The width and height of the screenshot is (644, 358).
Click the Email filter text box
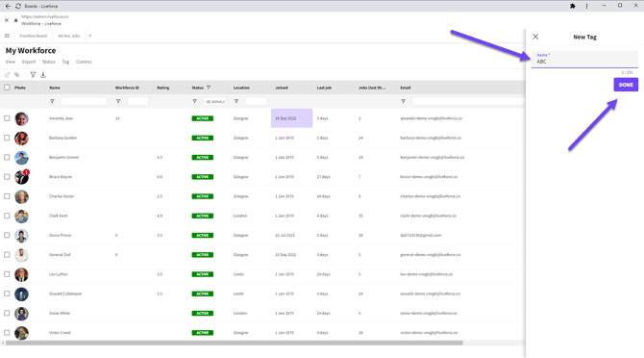[x=468, y=101]
